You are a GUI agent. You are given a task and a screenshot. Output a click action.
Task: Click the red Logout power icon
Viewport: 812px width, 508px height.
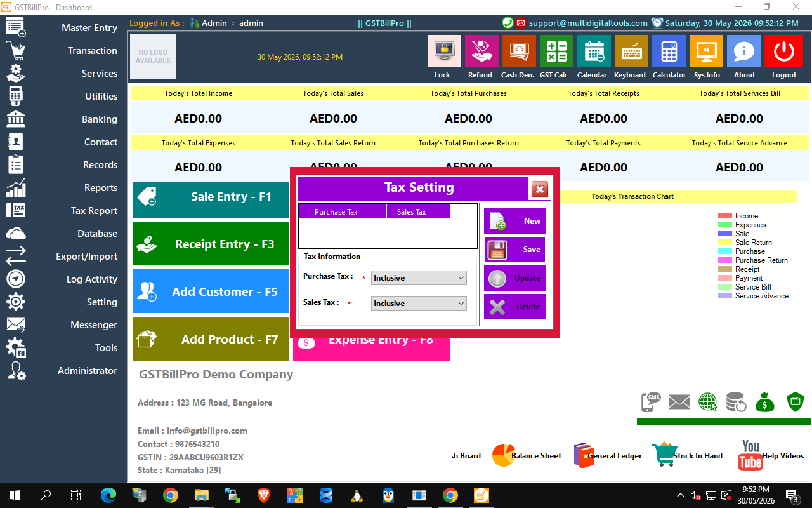pos(783,51)
